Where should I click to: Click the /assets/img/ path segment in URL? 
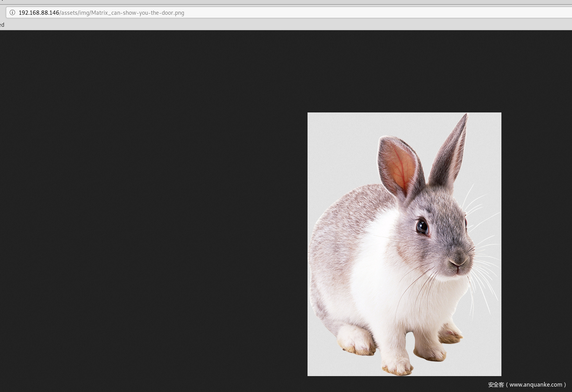pyautogui.click(x=75, y=13)
